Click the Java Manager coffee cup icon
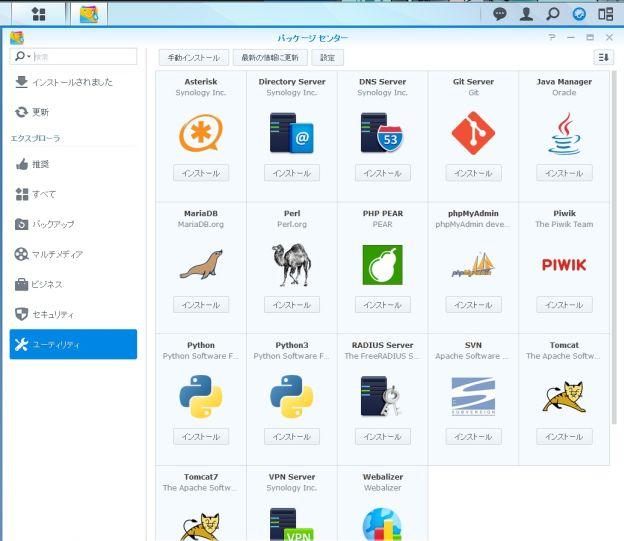The image size is (624, 541). pyautogui.click(x=564, y=133)
